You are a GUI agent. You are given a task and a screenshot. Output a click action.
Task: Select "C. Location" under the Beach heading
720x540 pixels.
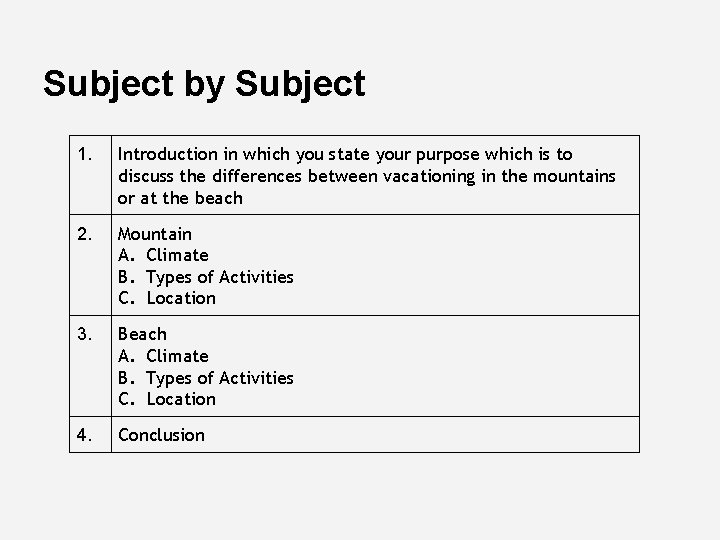(x=167, y=399)
